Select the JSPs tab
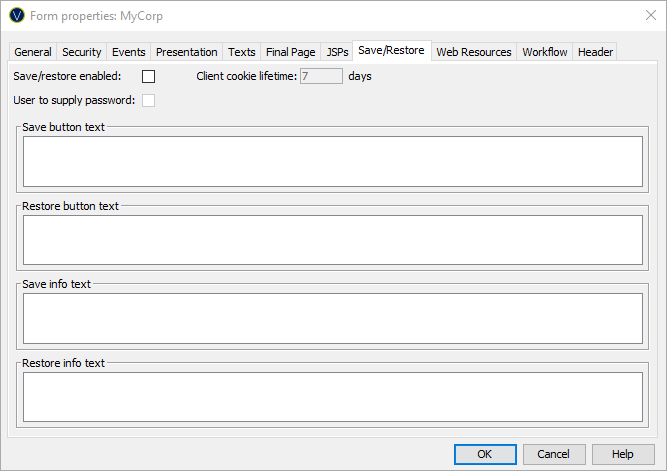This screenshot has height=471, width=667. (337, 52)
